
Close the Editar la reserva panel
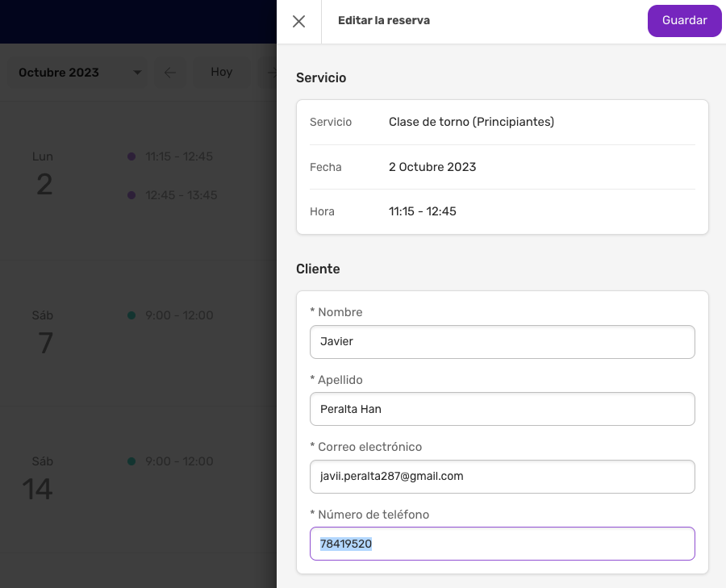[x=298, y=21]
